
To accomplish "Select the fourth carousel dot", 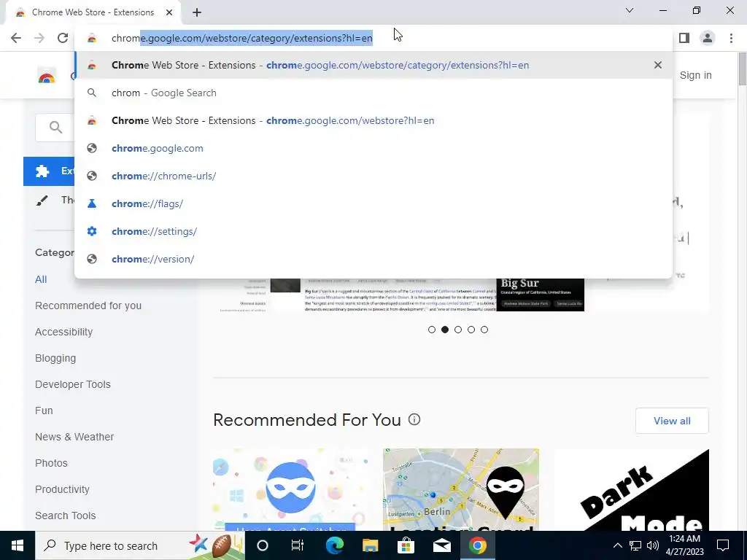I will pyautogui.click(x=471, y=330).
